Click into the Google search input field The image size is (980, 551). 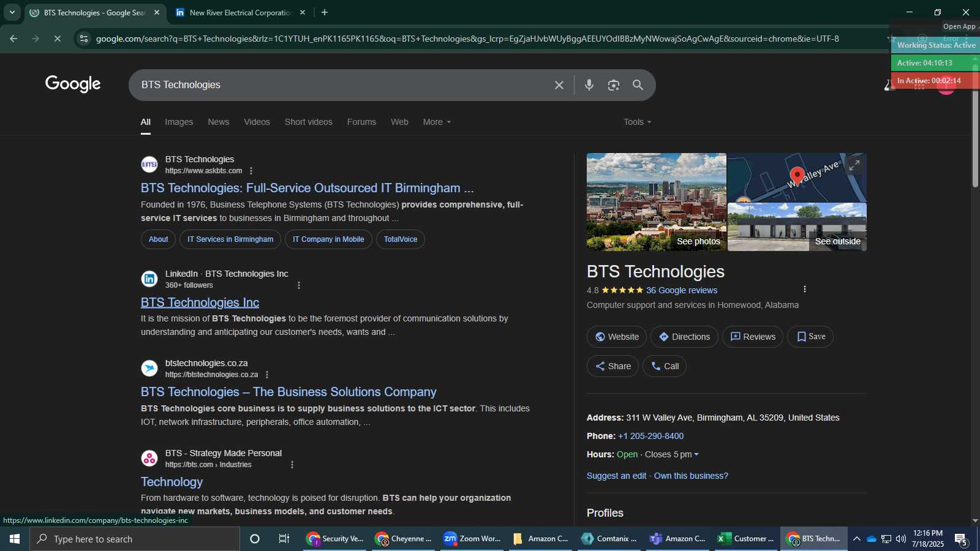pos(343,85)
